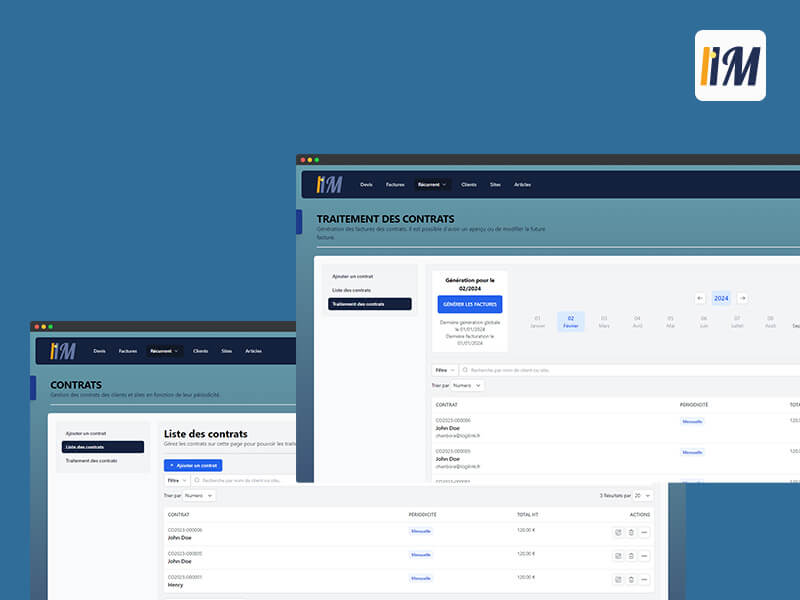Select Clients in the Contrats window navbar
This screenshot has width=800, height=600.
(200, 351)
